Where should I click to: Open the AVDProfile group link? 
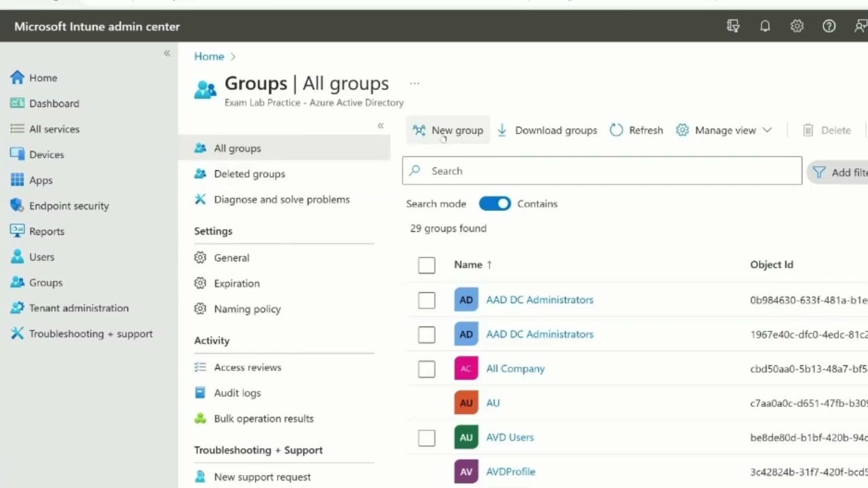[x=511, y=472]
